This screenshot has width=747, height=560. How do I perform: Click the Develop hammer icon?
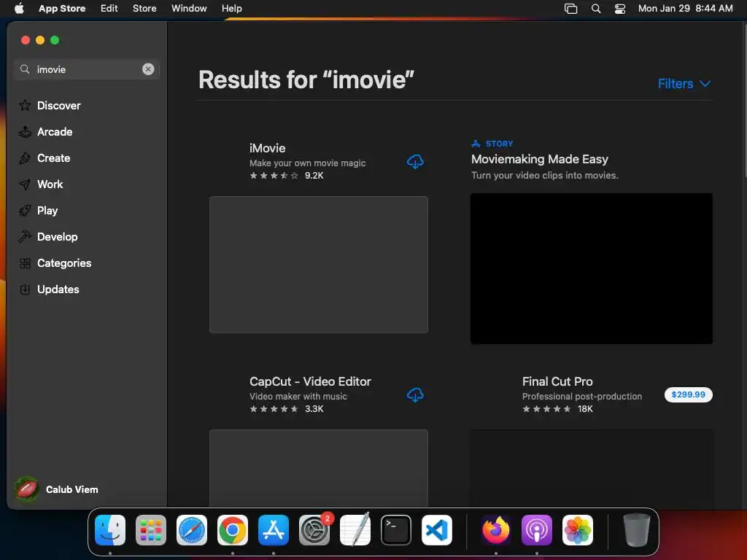[25, 236]
